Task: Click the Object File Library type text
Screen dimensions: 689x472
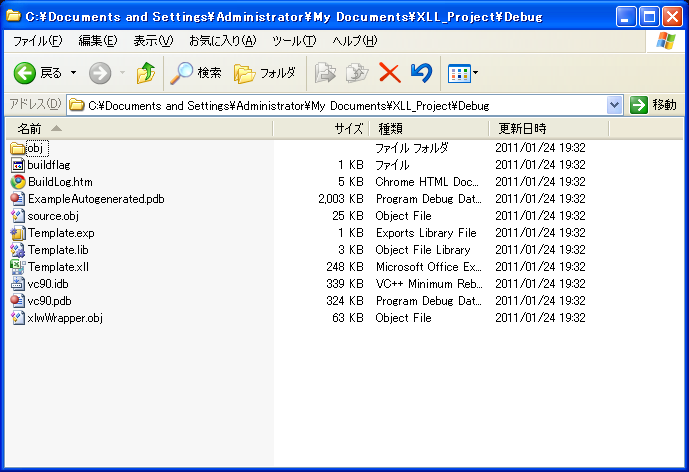Action: tap(423, 250)
